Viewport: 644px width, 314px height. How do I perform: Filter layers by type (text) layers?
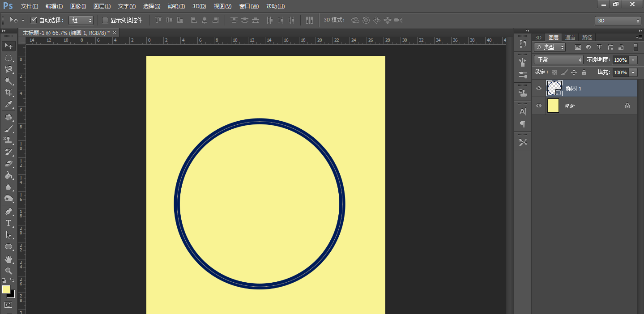tap(599, 47)
